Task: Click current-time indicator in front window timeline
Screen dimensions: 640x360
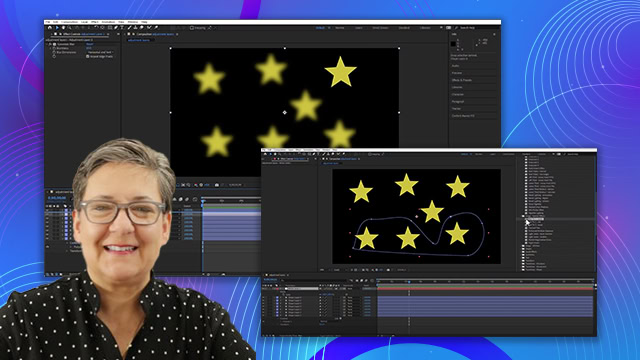Action: point(409,282)
